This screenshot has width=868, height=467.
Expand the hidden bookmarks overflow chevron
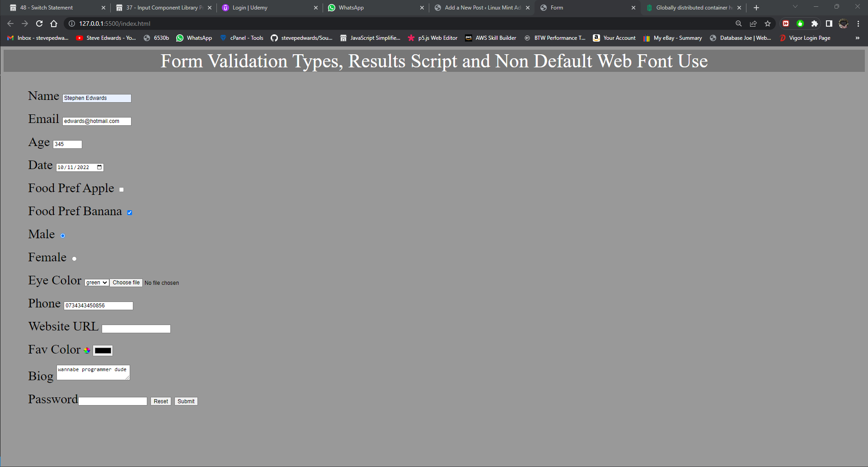click(x=857, y=38)
